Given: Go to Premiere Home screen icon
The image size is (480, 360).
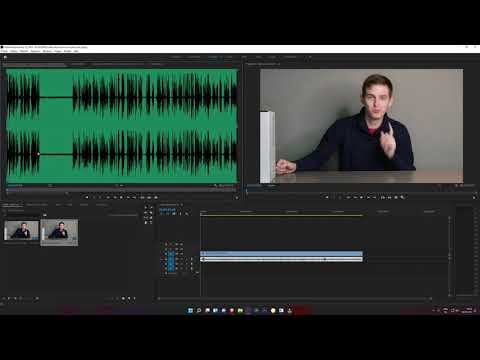Looking at the screenshot, I should click(x=5, y=57).
